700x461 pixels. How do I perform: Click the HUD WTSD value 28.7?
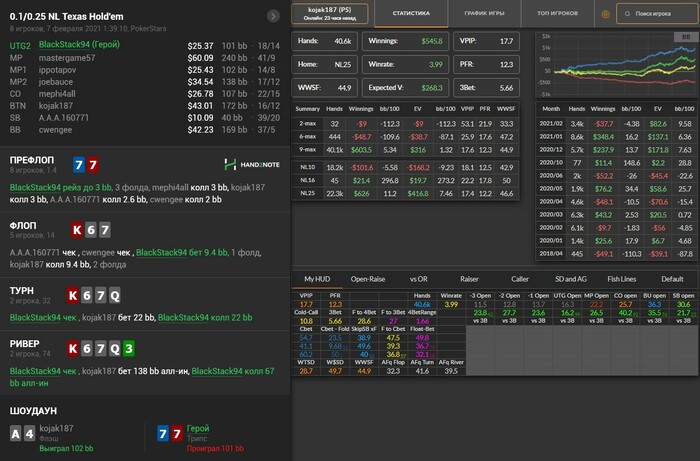(306, 371)
